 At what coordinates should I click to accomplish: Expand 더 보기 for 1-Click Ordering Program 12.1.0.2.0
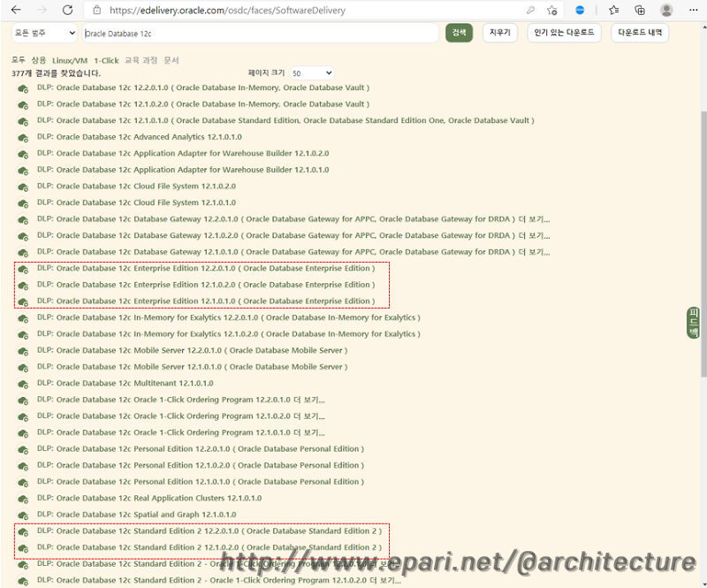pyautogui.click(x=308, y=416)
